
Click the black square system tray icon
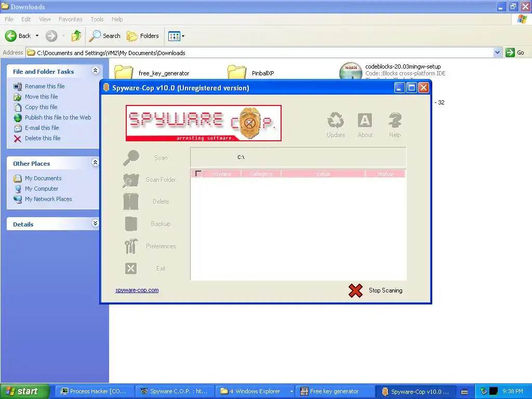[x=494, y=392]
